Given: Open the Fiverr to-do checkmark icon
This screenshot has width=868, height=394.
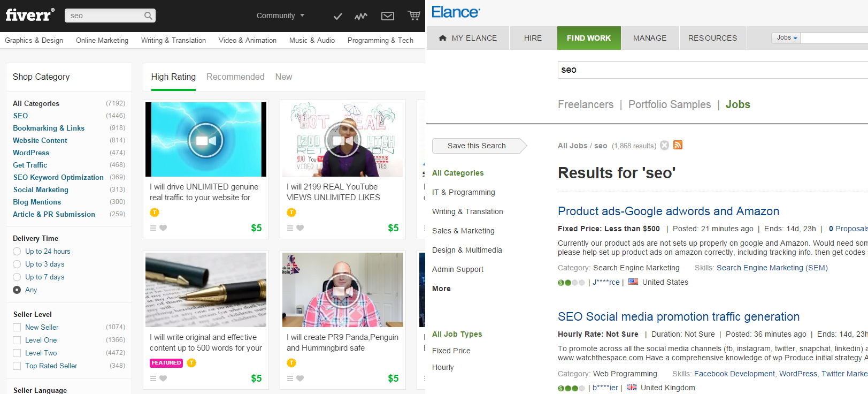Looking at the screenshot, I should (x=338, y=16).
